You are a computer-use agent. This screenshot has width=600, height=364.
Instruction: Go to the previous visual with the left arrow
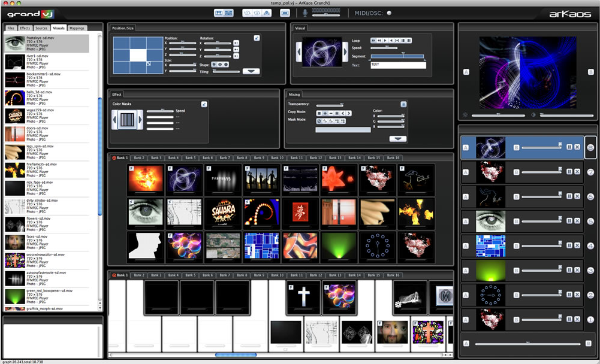click(x=299, y=51)
